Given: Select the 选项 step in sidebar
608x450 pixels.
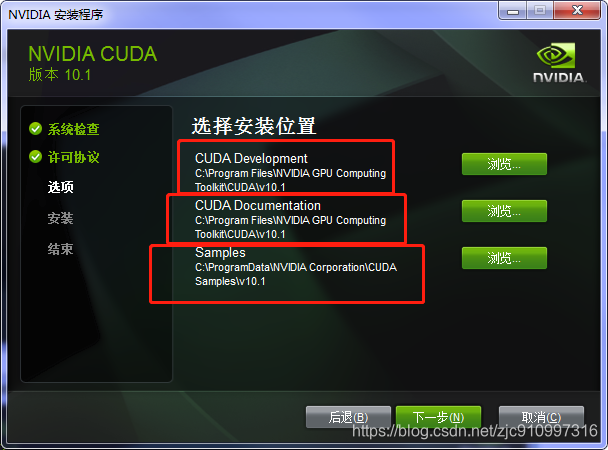Looking at the screenshot, I should (60, 187).
